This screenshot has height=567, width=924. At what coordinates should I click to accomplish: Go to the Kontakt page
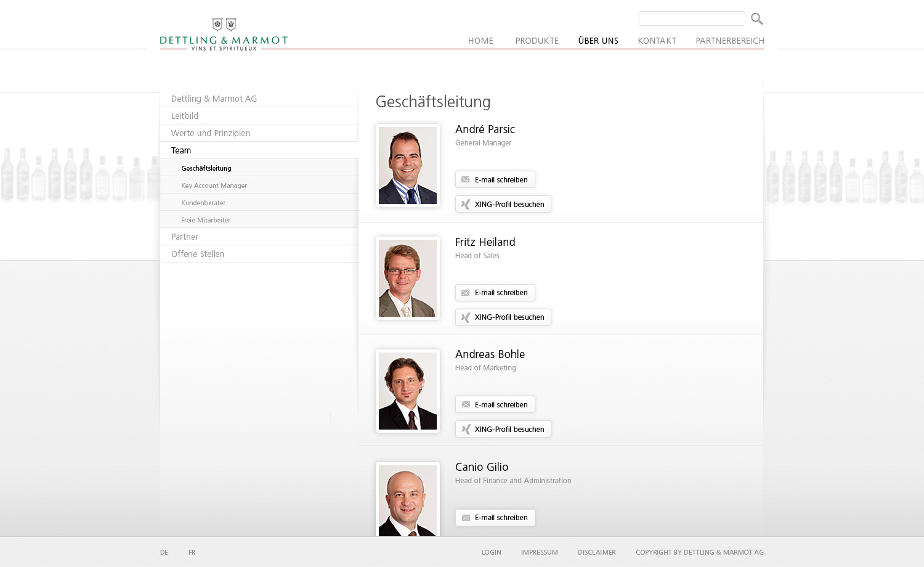[x=657, y=41]
